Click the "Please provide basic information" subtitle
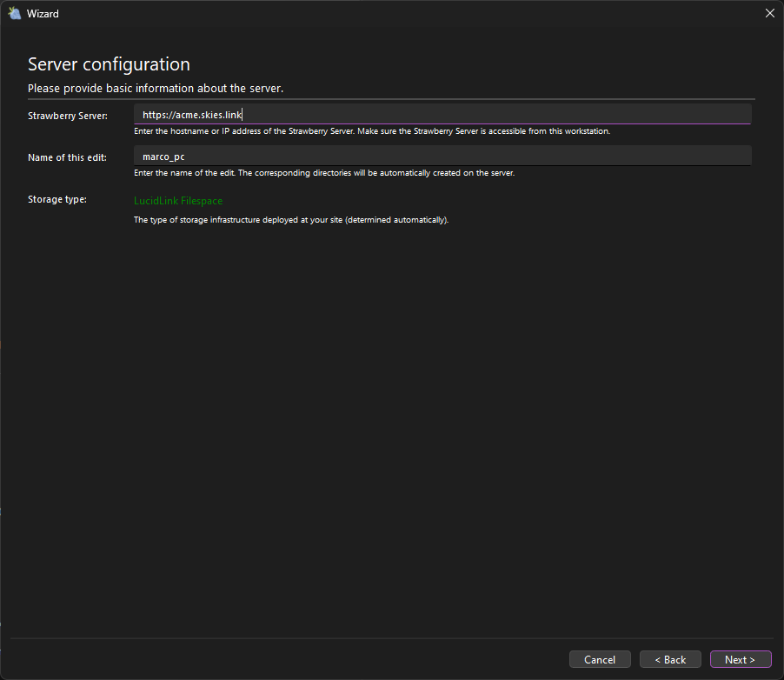This screenshot has width=784, height=680. [156, 89]
